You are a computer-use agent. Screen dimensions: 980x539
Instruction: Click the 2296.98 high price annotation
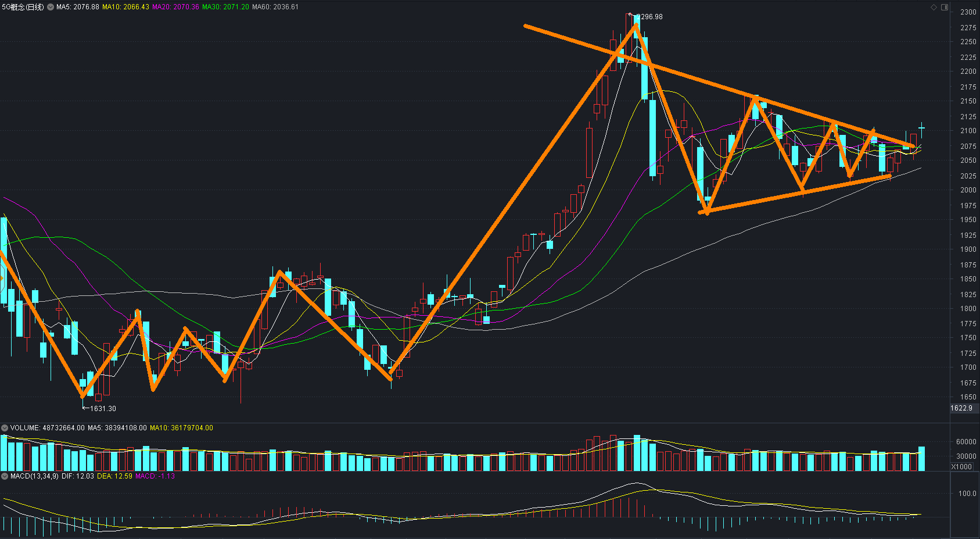649,17
